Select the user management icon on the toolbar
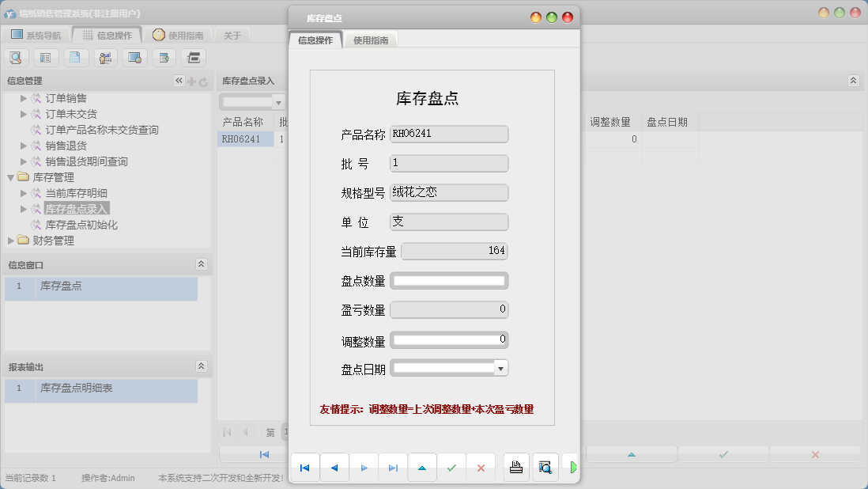The width and height of the screenshot is (868, 489). click(104, 57)
